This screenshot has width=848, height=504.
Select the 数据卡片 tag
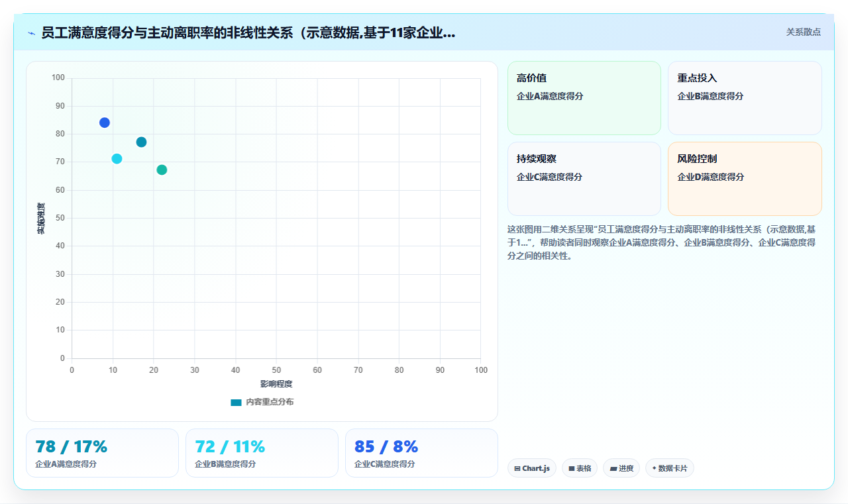pyautogui.click(x=670, y=468)
